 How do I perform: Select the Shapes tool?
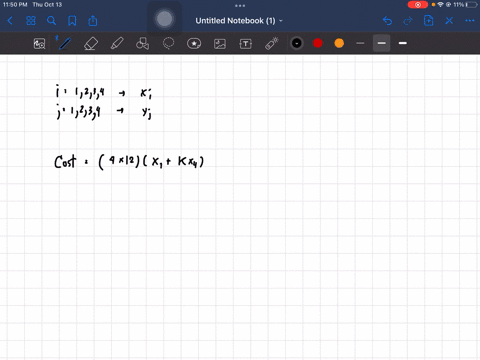[142, 44]
